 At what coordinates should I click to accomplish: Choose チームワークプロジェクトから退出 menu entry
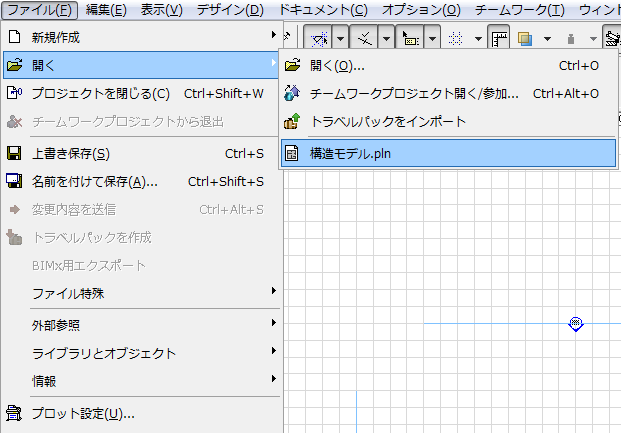141,121
